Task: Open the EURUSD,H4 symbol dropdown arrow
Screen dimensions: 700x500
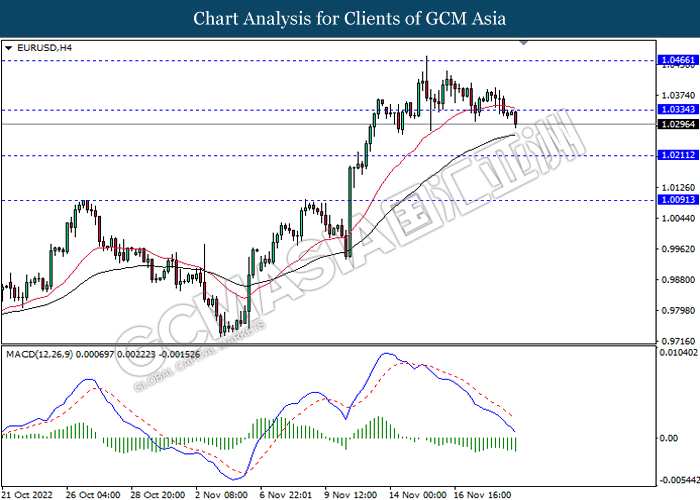Action: (8, 48)
